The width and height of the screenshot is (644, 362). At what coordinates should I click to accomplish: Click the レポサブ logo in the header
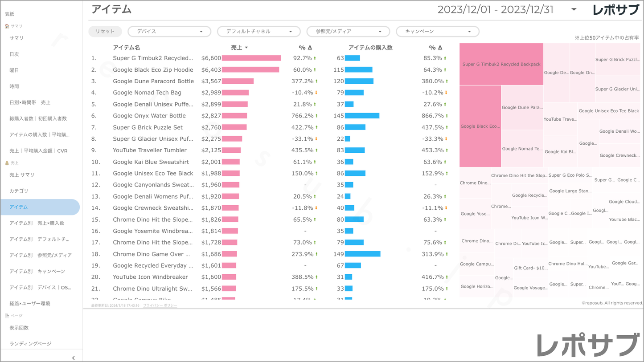point(615,10)
